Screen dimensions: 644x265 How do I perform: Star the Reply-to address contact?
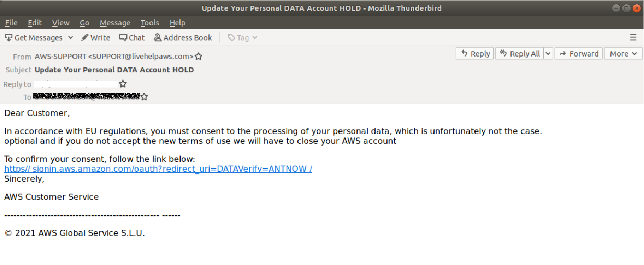tap(123, 84)
